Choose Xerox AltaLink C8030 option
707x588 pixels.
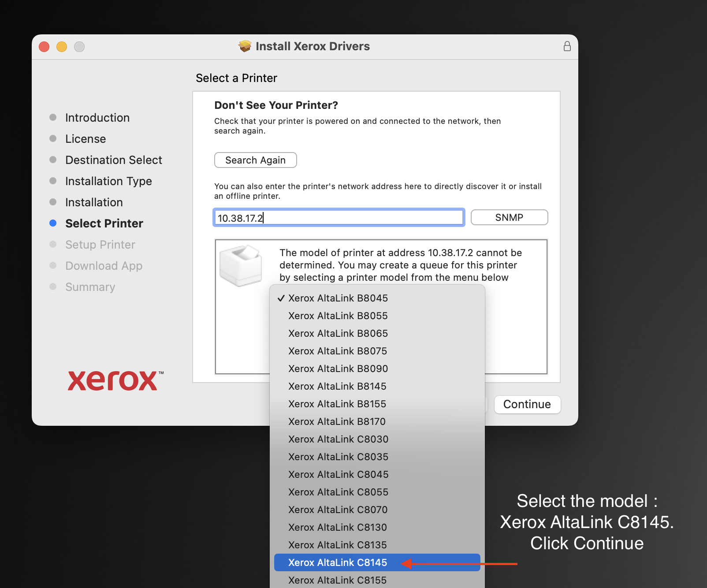pyautogui.click(x=338, y=439)
